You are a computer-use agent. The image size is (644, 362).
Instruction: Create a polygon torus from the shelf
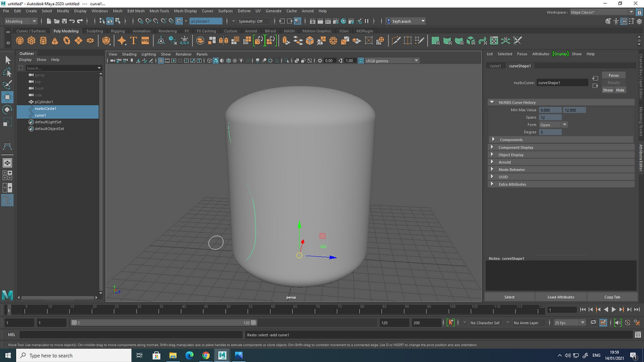point(67,40)
